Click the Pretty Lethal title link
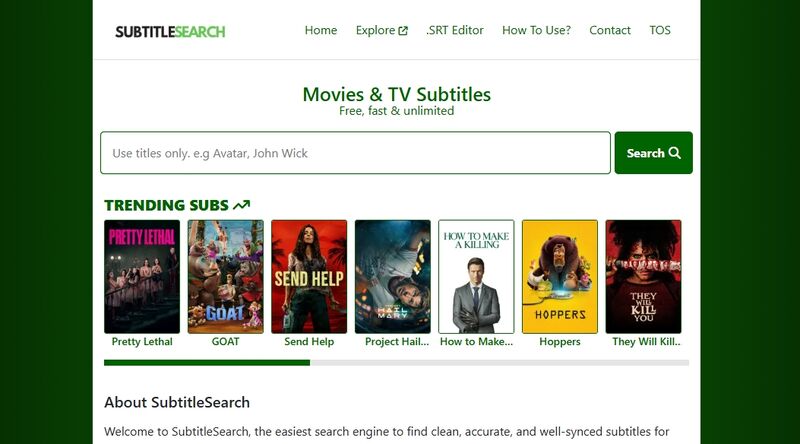Viewport: 800px width, 444px height. [142, 341]
